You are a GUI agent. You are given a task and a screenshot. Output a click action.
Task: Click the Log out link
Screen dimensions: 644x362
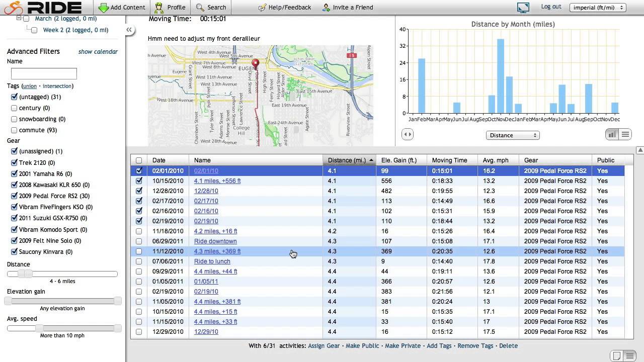click(x=551, y=7)
